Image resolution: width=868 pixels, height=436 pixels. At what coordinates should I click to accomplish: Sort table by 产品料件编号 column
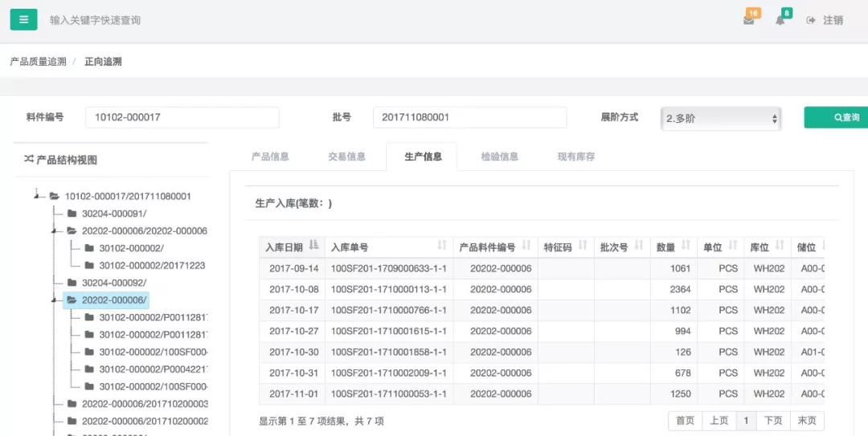click(x=495, y=247)
